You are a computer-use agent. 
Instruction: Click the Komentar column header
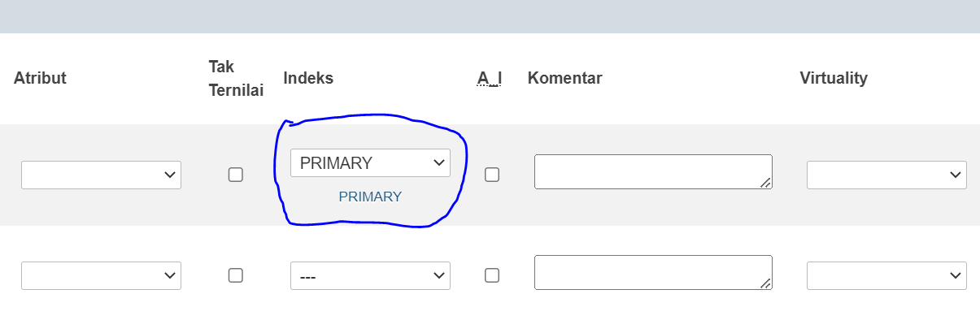[564, 78]
